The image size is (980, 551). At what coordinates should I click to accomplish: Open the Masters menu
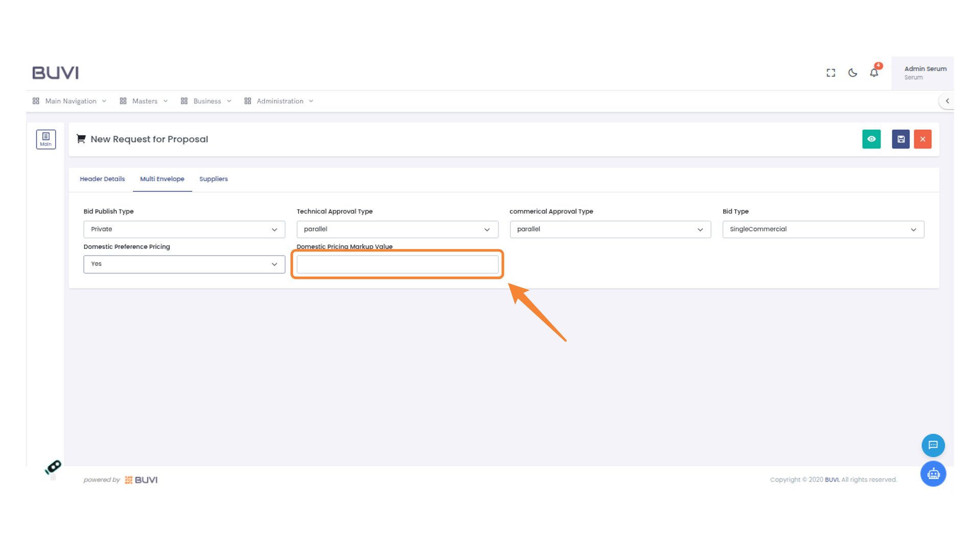pyautogui.click(x=144, y=101)
